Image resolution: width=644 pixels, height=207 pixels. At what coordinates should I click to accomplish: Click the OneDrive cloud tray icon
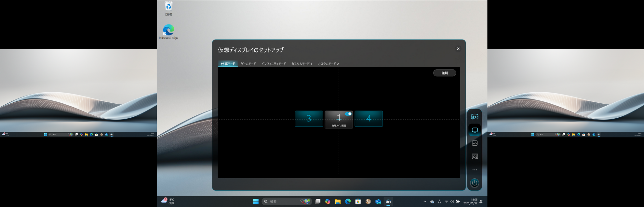432,202
